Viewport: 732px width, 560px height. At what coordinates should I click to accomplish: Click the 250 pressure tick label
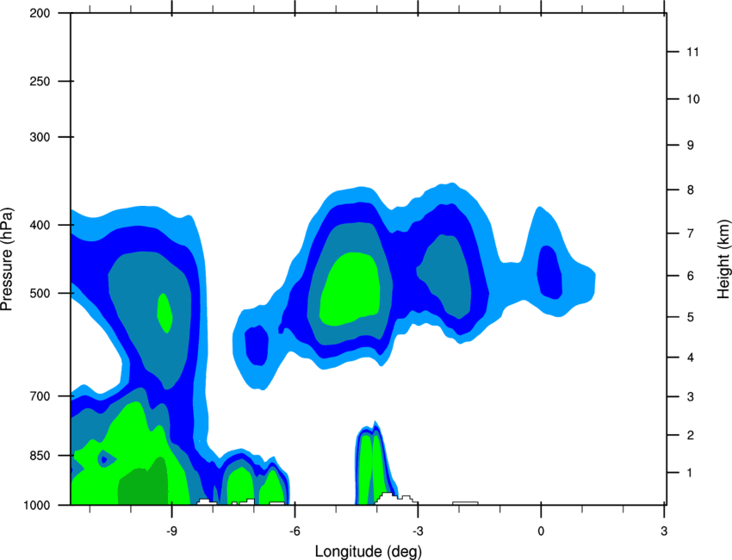(x=40, y=81)
